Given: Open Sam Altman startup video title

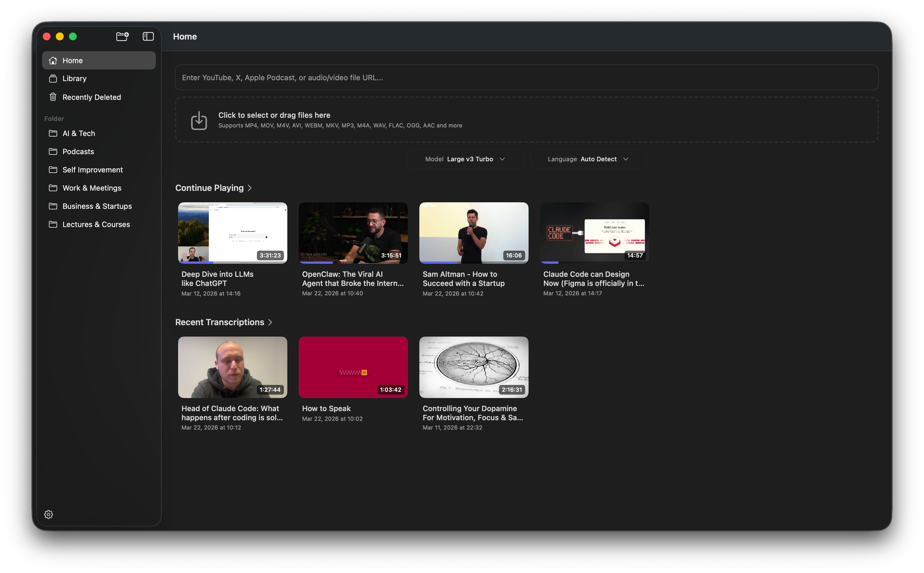Looking at the screenshot, I should click(x=463, y=279).
